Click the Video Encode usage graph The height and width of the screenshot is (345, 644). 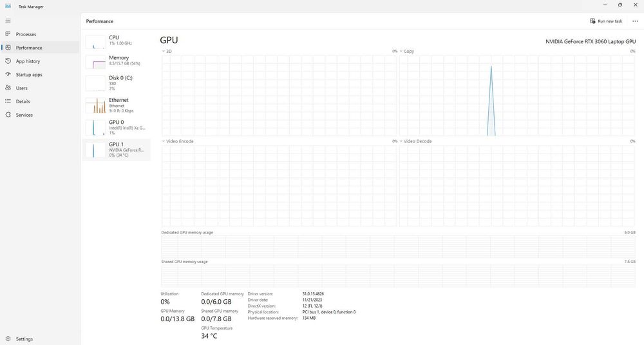[279, 186]
